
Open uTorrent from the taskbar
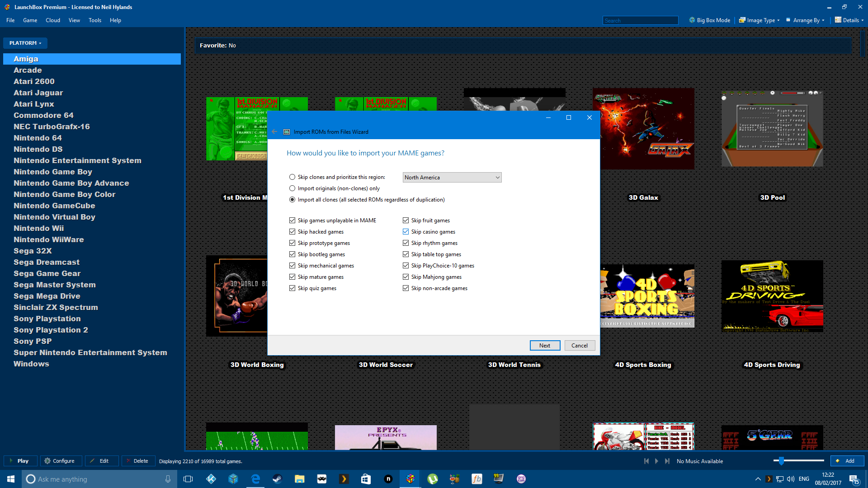click(x=433, y=479)
